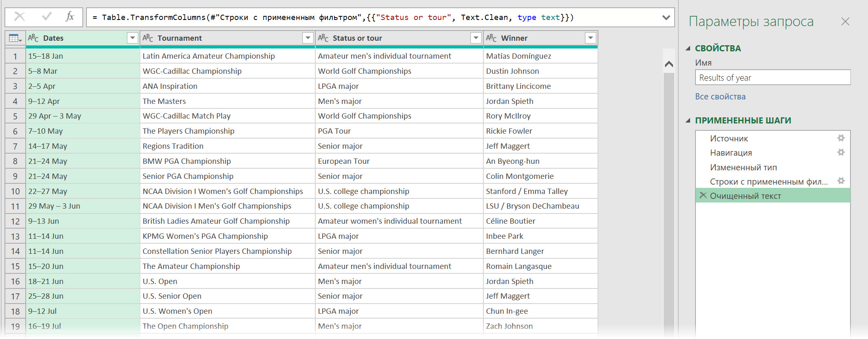Click cell Latin America Amateur Championship
The width and height of the screenshot is (868, 339).
(x=228, y=56)
